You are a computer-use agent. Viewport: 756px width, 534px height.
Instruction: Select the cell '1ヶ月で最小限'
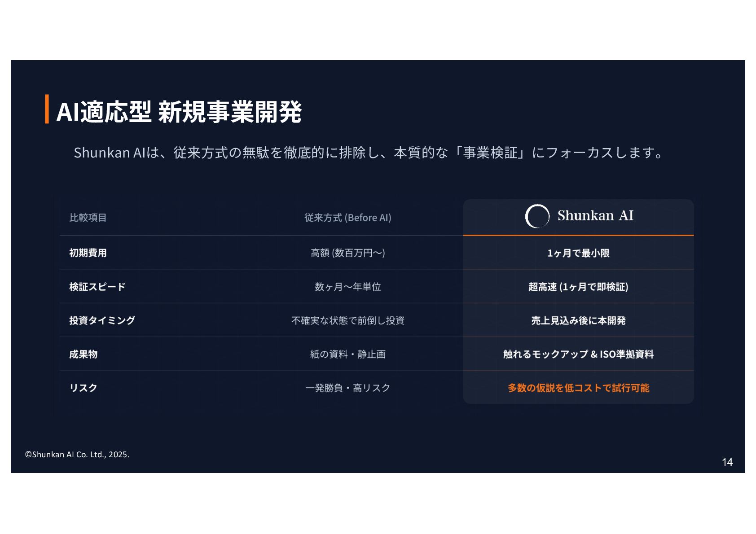pyautogui.click(x=578, y=253)
